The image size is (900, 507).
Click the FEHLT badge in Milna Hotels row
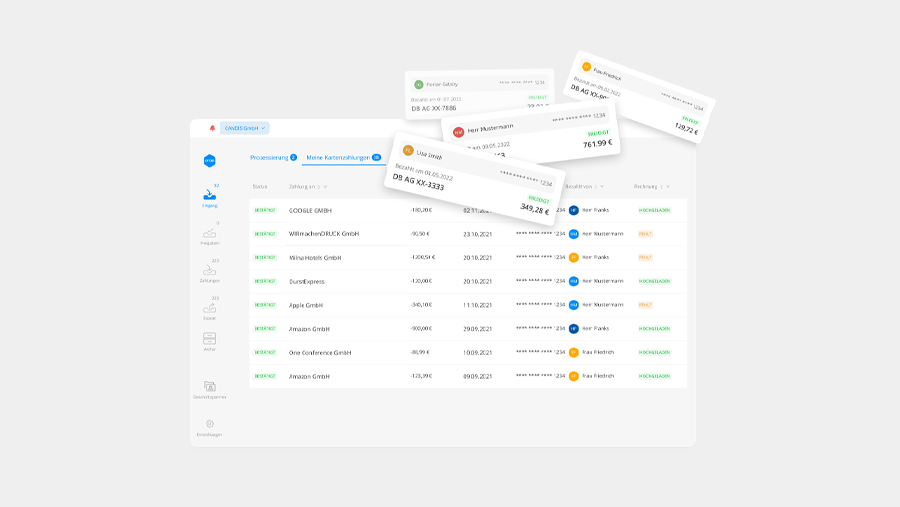point(645,257)
